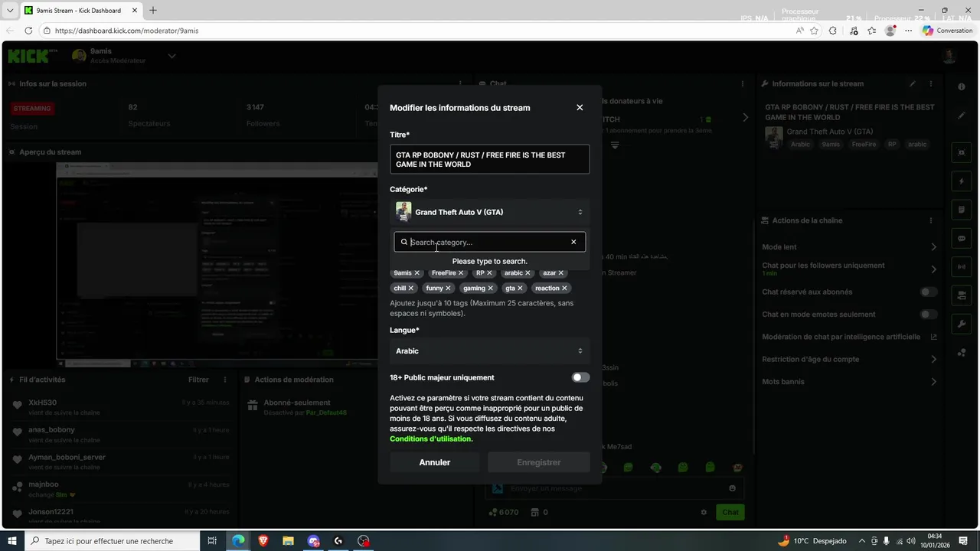Click the broadcast signal sidebar icon
The image size is (980, 551).
click(962, 266)
